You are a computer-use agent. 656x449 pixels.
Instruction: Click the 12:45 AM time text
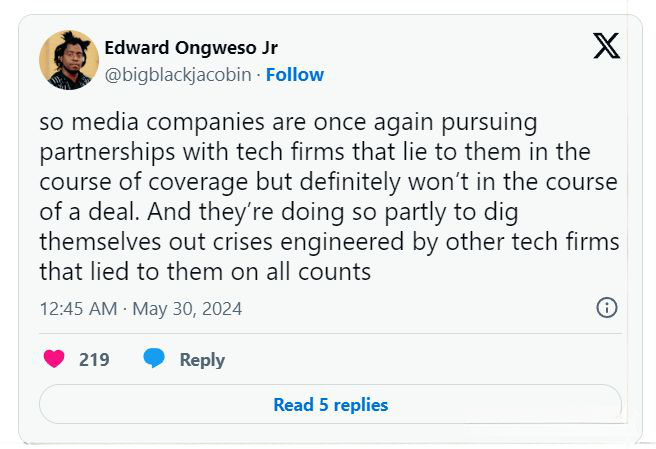[x=78, y=309]
